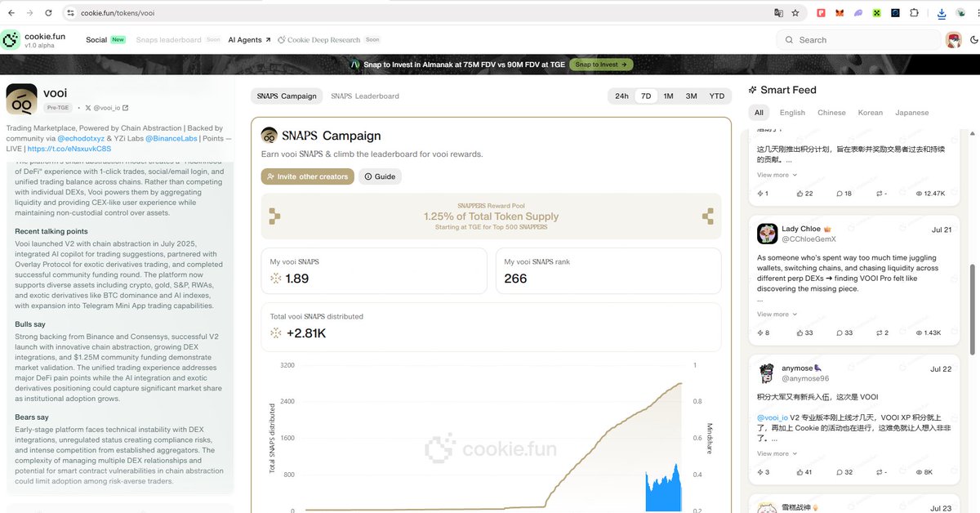Select the YTD time range
The image size is (980, 513).
(716, 96)
